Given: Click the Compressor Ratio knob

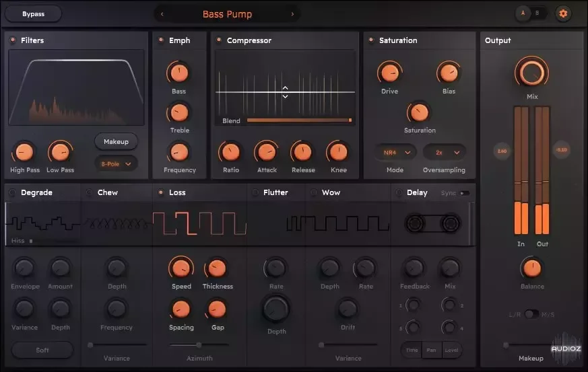Looking at the screenshot, I should pyautogui.click(x=230, y=152).
